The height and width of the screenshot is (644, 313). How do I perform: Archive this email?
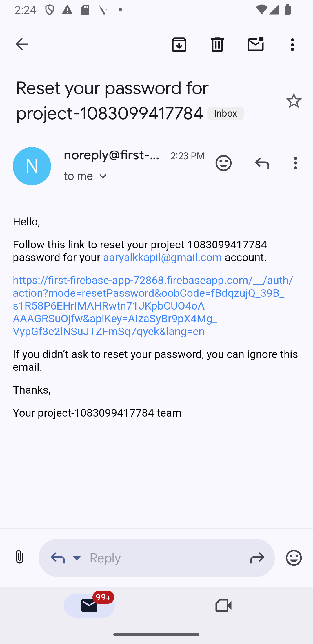click(x=179, y=44)
